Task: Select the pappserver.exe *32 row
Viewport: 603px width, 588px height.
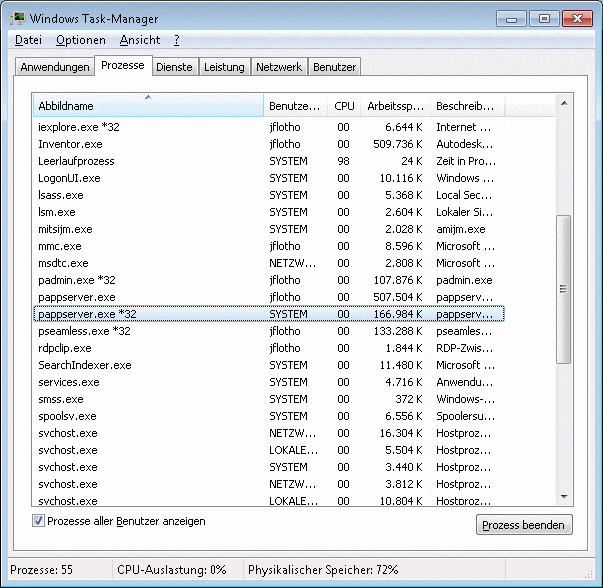Action: pyautogui.click(x=269, y=314)
